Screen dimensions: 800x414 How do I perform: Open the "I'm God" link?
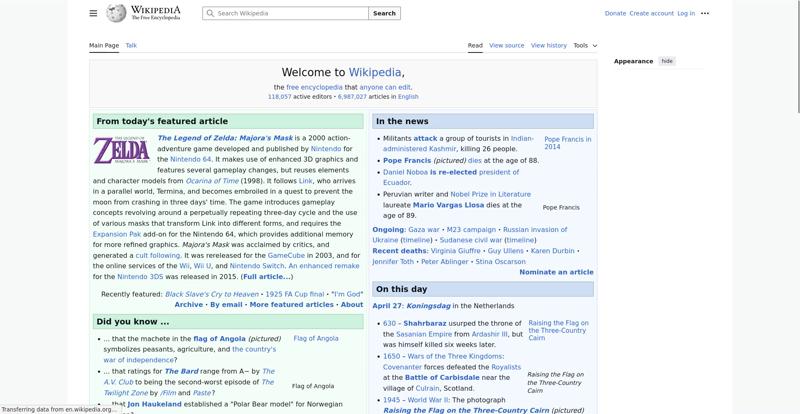pos(347,294)
